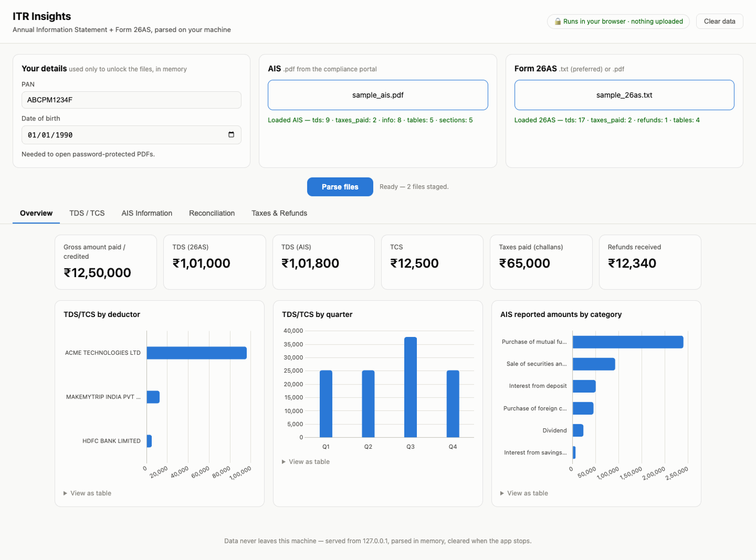Expand 'View as table' under AIS reported amounts
This screenshot has width=756, height=560.
[524, 493]
